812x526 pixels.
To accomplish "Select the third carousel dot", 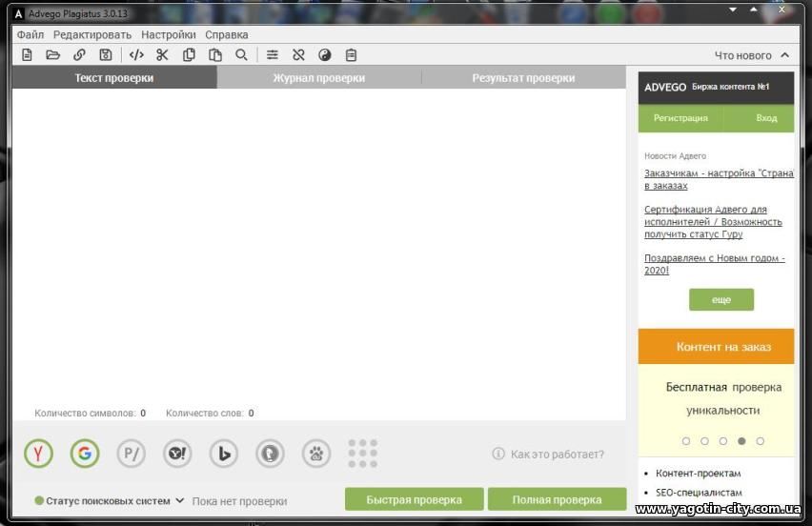I will pos(723,441).
